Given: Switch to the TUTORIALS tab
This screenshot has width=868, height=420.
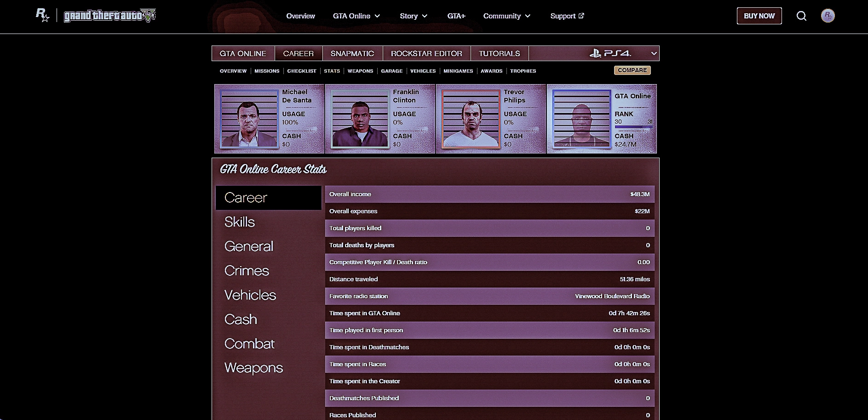Looking at the screenshot, I should [x=500, y=53].
